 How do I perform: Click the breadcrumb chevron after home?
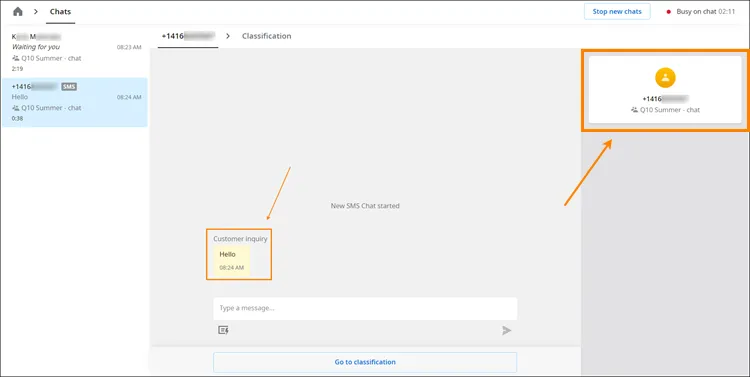(36, 11)
